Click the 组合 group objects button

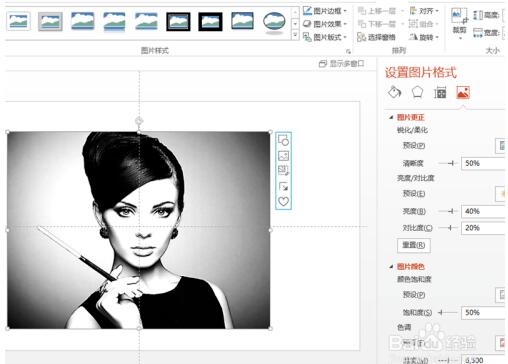click(423, 24)
